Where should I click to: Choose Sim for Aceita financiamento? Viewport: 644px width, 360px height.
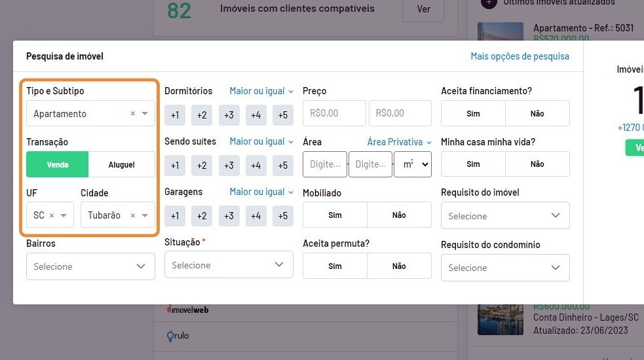(473, 114)
